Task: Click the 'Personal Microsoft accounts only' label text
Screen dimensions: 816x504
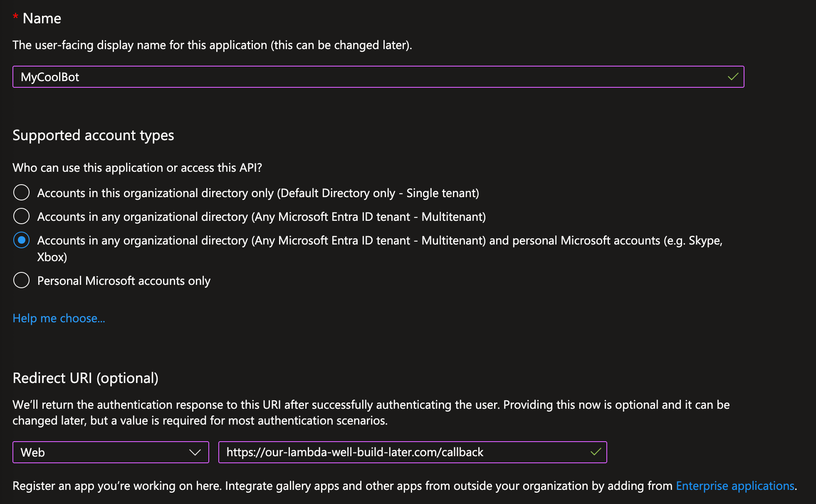Action: click(124, 281)
